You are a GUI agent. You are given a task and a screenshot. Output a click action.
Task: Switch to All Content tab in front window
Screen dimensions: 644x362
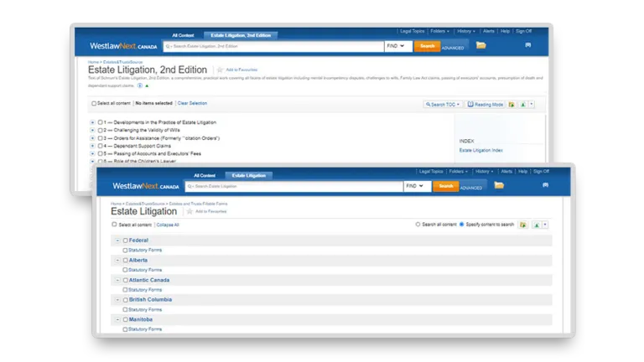pos(205,176)
